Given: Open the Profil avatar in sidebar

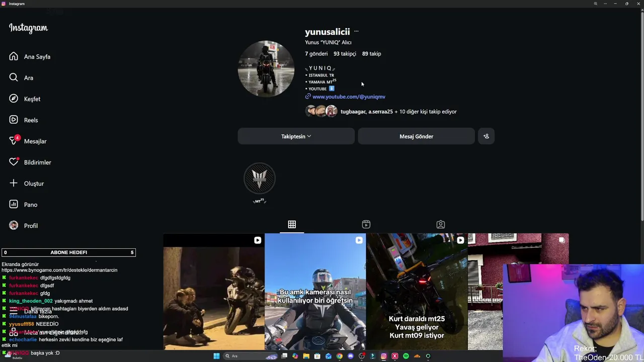Looking at the screenshot, I should tap(14, 225).
